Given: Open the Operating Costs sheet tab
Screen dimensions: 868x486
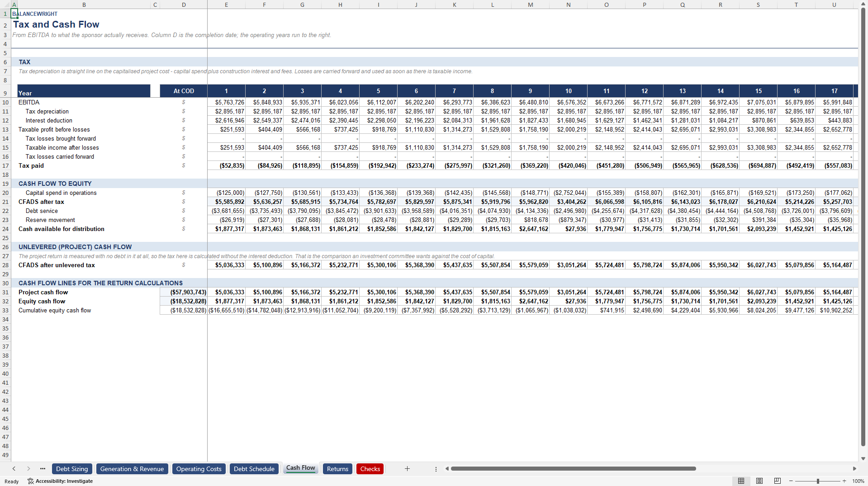Looking at the screenshot, I should coord(199,469).
